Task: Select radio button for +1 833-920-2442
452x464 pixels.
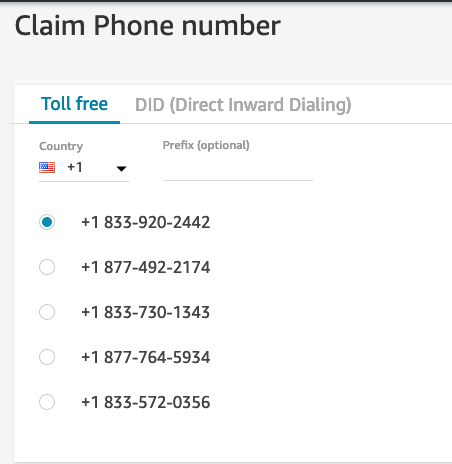Action: tap(47, 222)
